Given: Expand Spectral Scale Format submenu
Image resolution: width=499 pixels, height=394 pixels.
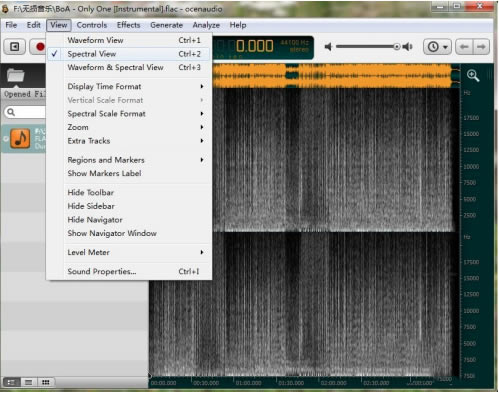Looking at the screenshot, I should pos(129,114).
